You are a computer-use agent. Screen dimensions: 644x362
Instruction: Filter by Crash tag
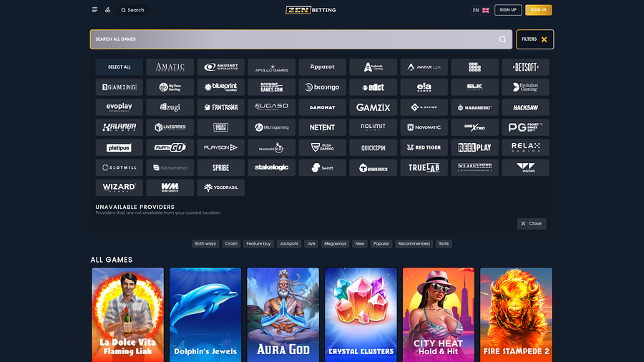point(231,244)
